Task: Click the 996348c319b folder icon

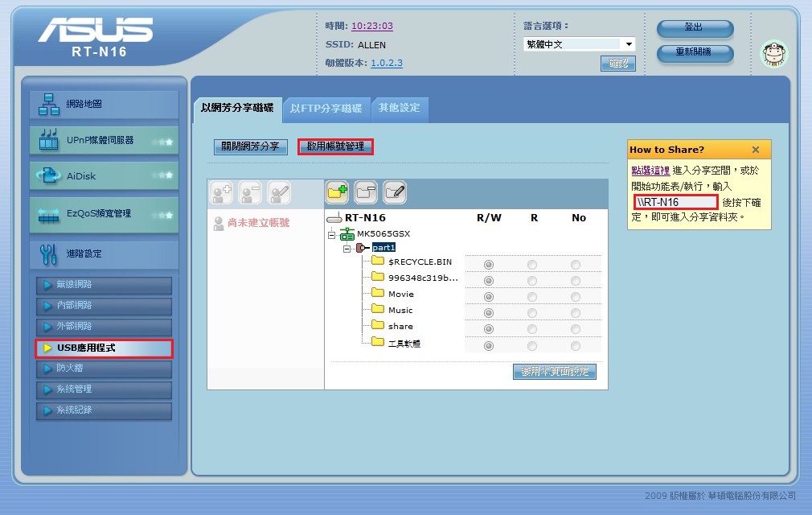Action: coord(378,277)
